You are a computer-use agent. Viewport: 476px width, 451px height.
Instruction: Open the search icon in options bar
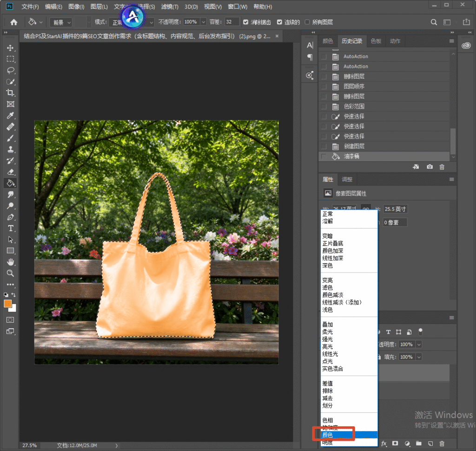[434, 22]
